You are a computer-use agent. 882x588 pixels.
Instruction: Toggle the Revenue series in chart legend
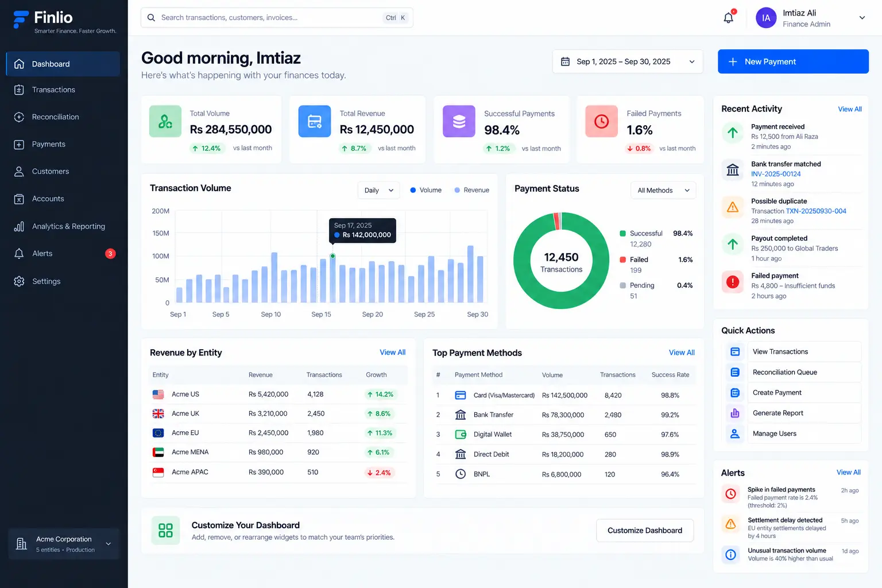471,190
